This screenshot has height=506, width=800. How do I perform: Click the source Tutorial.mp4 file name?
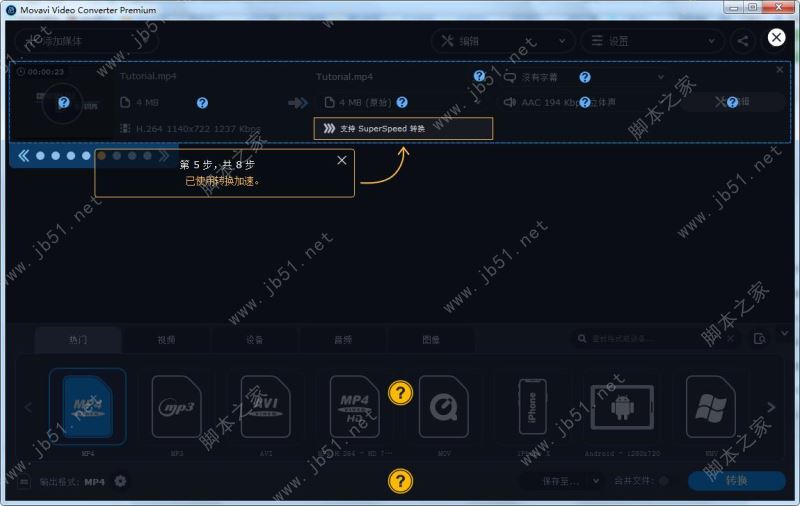[x=148, y=76]
